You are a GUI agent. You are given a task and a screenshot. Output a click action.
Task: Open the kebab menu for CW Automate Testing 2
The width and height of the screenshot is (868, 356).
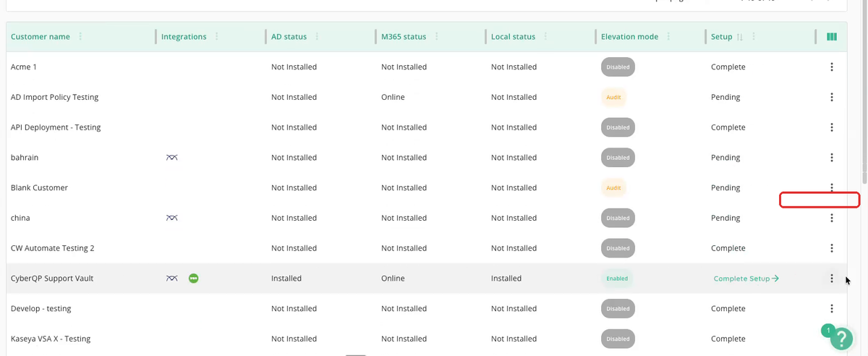pos(832,248)
